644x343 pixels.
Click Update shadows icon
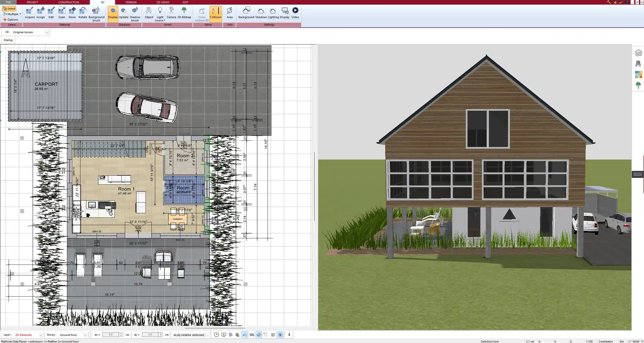(124, 13)
